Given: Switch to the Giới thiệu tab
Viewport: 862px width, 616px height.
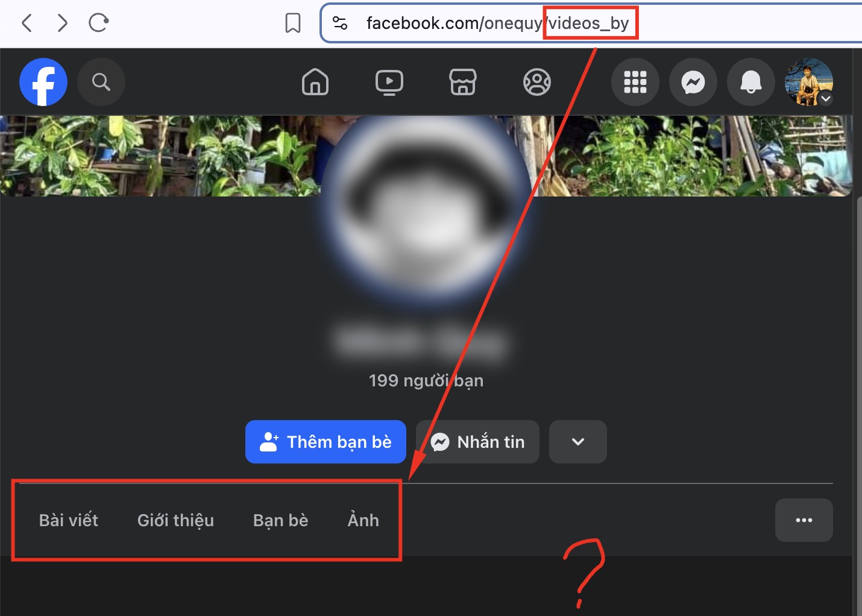Looking at the screenshot, I should [x=175, y=520].
